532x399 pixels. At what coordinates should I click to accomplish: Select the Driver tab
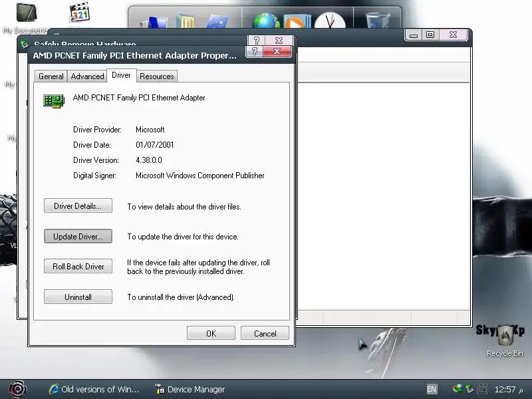click(x=121, y=75)
